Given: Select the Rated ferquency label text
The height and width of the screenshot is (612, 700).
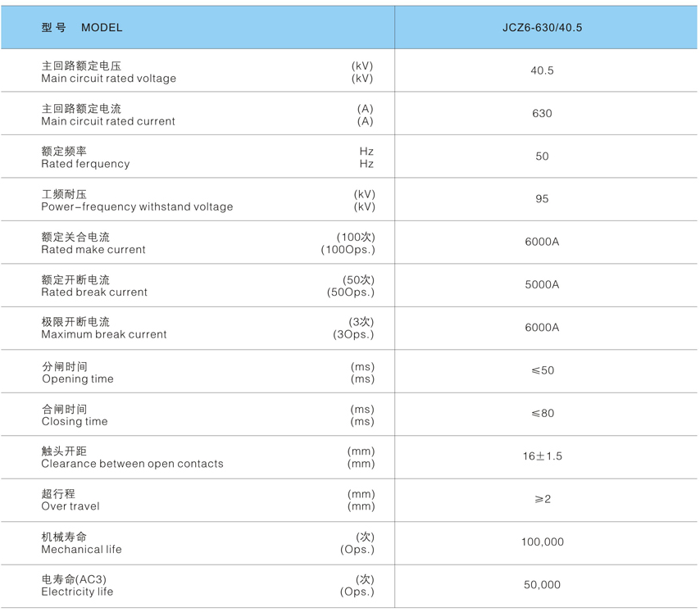Looking at the screenshot, I should 85,164.
